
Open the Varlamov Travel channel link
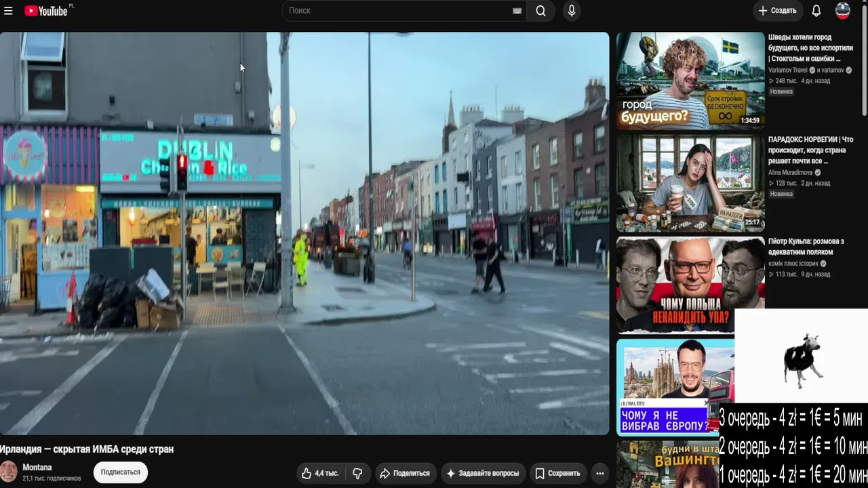tap(788, 70)
